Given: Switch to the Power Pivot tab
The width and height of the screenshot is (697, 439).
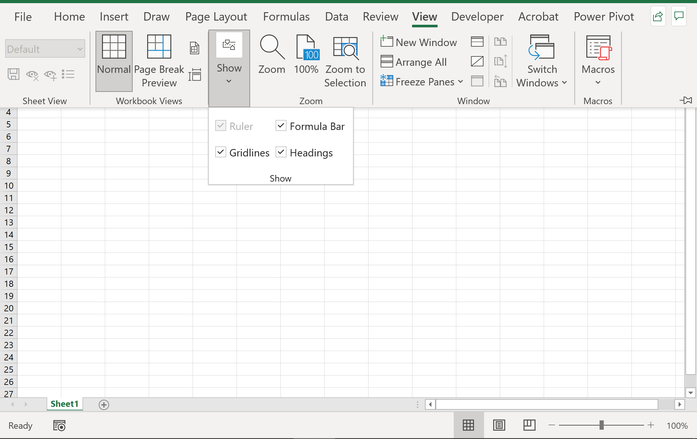Looking at the screenshot, I should click(604, 17).
